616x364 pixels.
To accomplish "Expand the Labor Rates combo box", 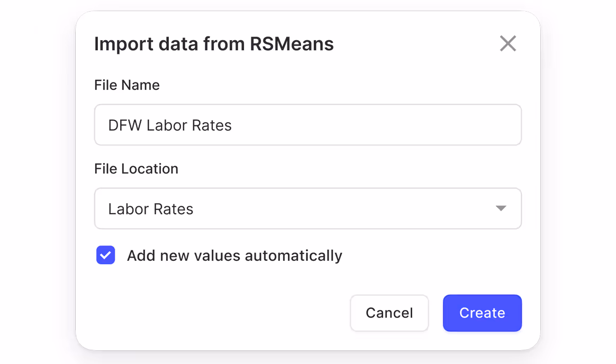I will point(307,208).
